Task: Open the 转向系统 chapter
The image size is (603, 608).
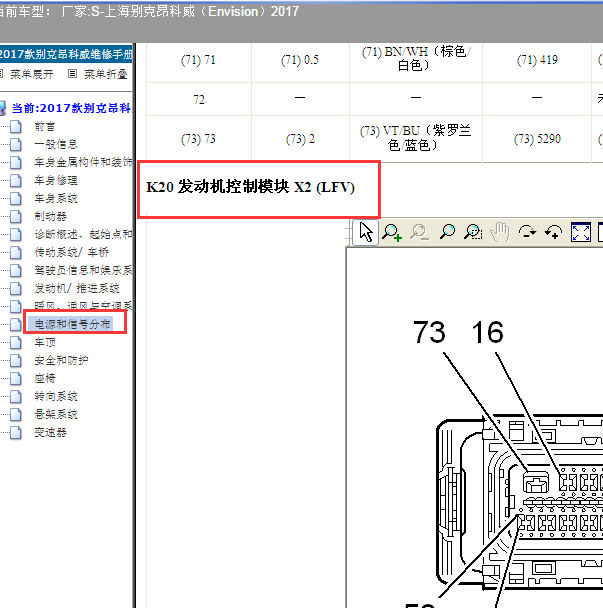Action: (56, 397)
